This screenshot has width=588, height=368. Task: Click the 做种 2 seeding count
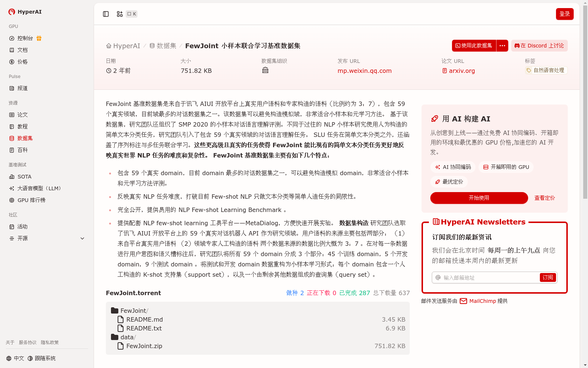(x=295, y=293)
